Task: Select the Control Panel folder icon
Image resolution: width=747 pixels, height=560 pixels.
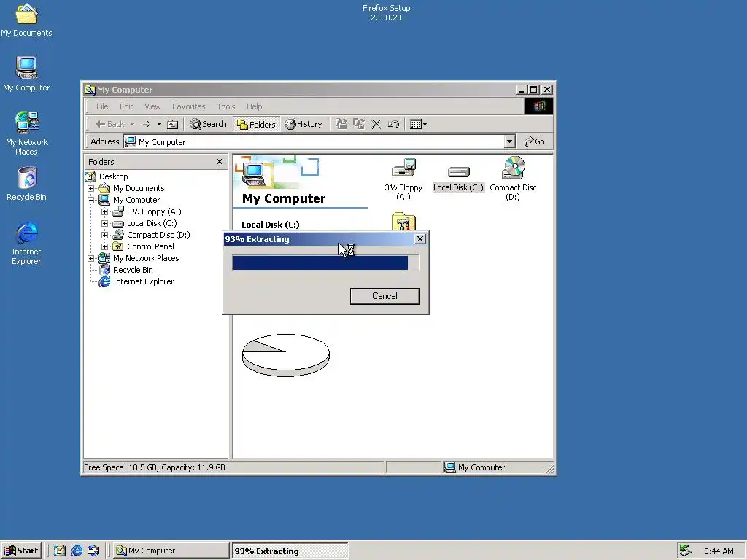Action: 403,222
